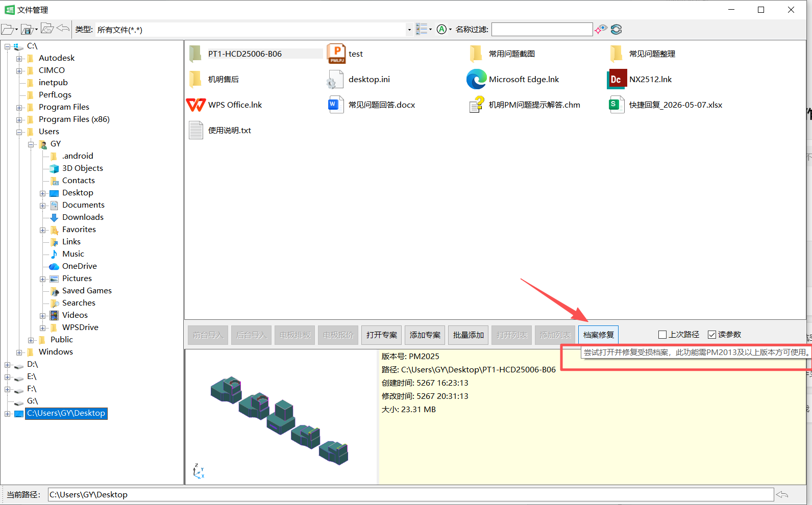The image size is (812, 505).
Task: Click the refresh icon in toolbar
Action: click(x=616, y=29)
